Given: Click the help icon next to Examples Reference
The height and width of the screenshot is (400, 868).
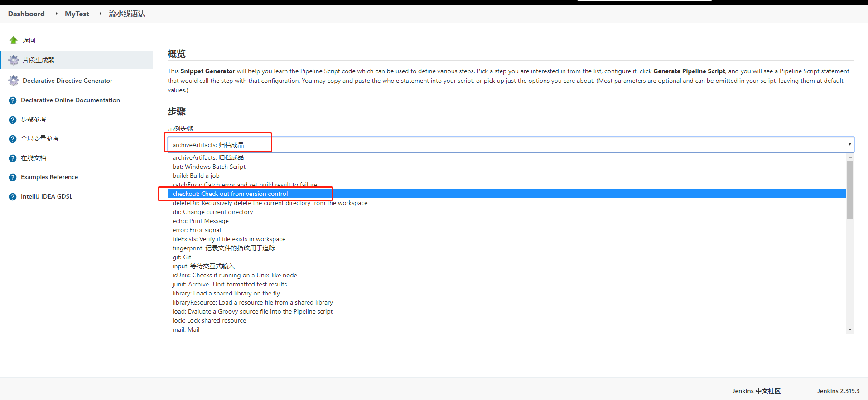Looking at the screenshot, I should point(13,177).
